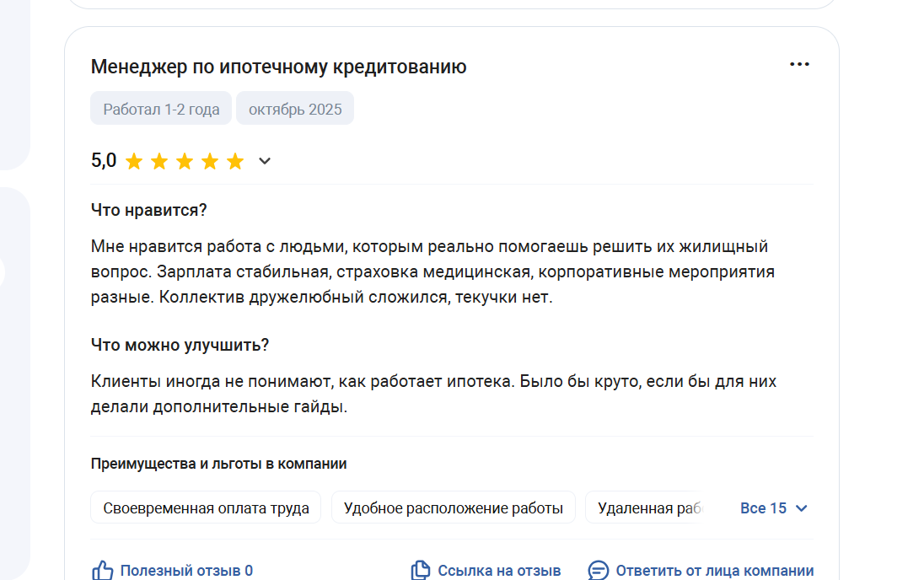The width and height of the screenshot is (924, 580).
Task: Click the third rating star
Action: [185, 161]
